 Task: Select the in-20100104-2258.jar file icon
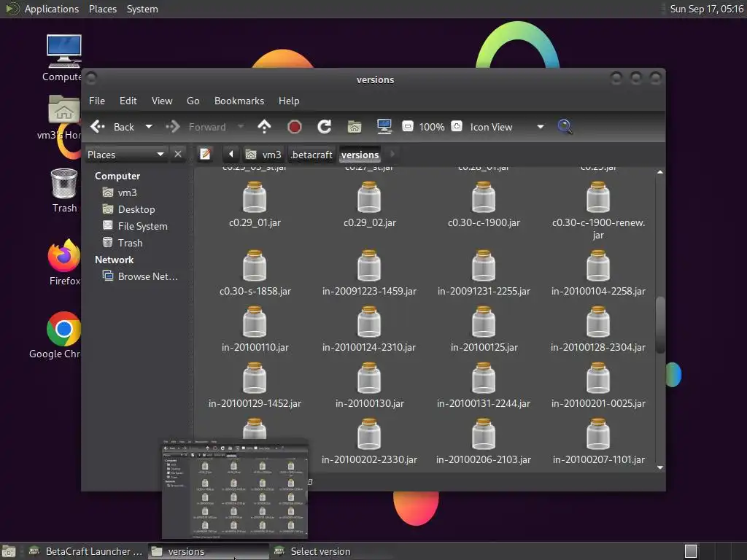pyautogui.click(x=598, y=265)
